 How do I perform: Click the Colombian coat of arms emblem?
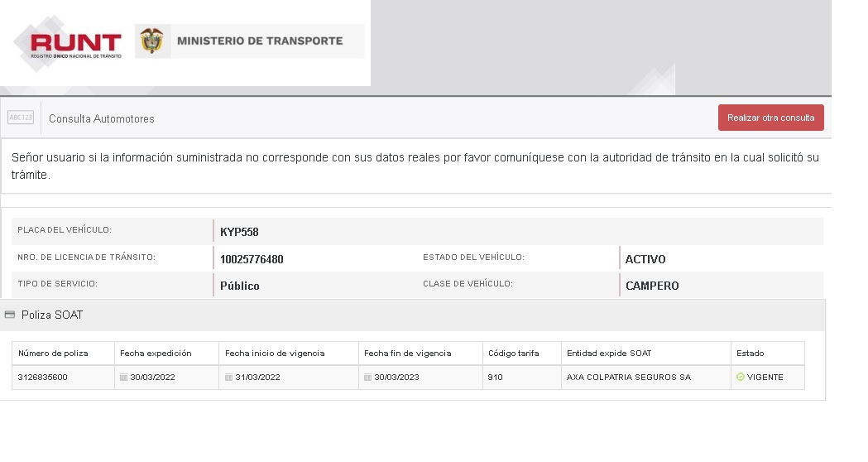[151, 41]
